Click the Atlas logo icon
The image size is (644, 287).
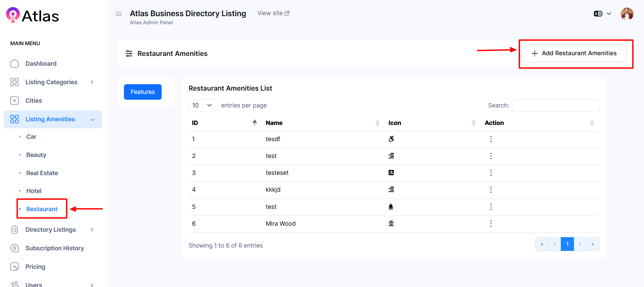[x=13, y=15]
